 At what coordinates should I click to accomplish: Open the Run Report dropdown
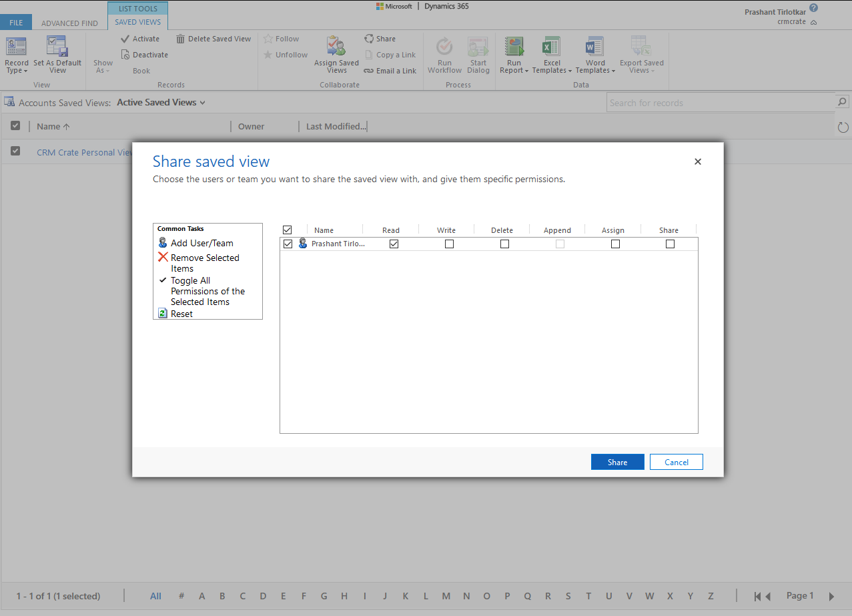point(514,55)
